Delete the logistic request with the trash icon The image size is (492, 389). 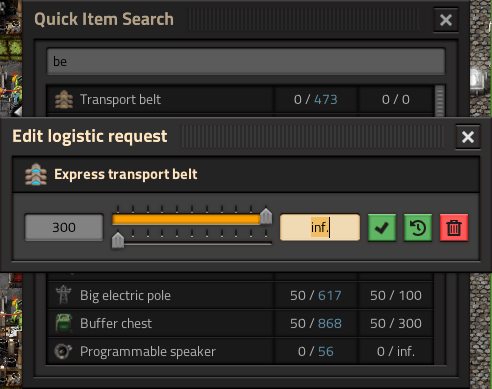[454, 228]
